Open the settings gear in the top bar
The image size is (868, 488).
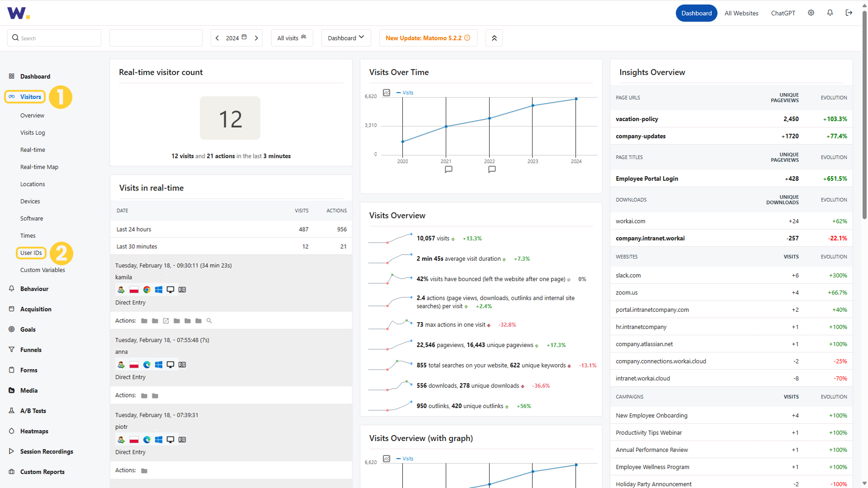[811, 13]
